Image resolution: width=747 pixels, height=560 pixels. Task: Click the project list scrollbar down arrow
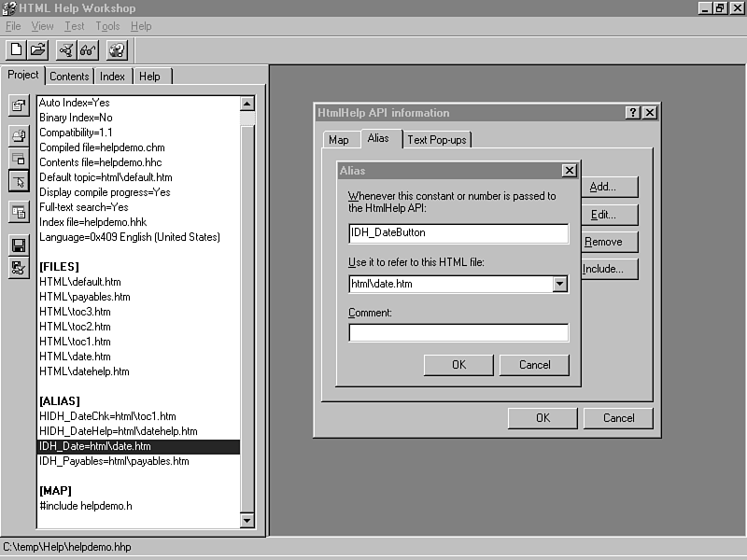pos(247,520)
